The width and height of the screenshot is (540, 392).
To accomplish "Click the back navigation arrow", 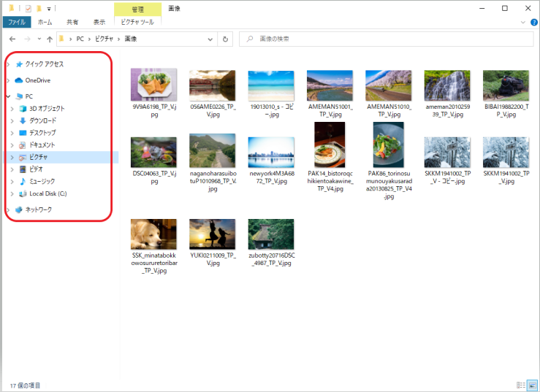I will click(12, 39).
